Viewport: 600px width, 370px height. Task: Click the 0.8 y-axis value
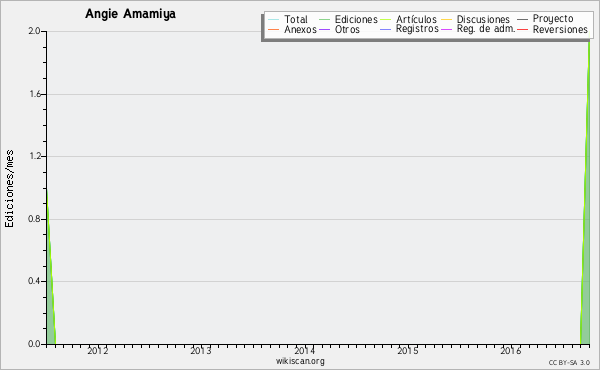34,219
